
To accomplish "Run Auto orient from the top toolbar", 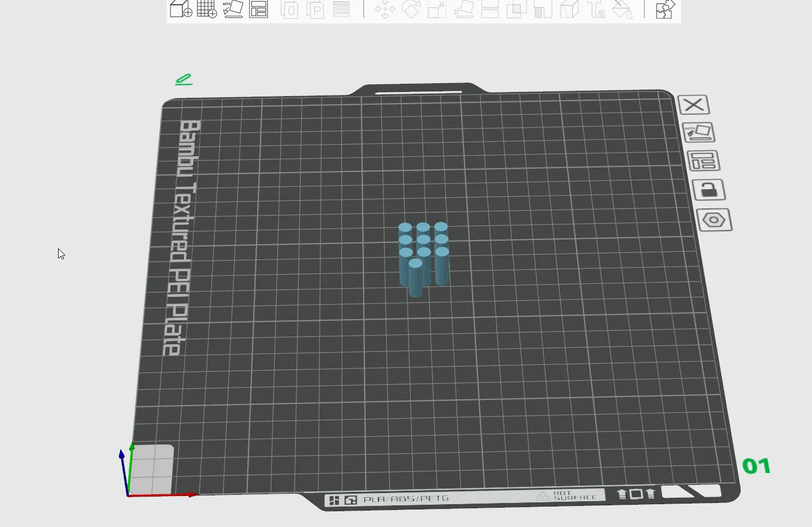I will tap(233, 9).
